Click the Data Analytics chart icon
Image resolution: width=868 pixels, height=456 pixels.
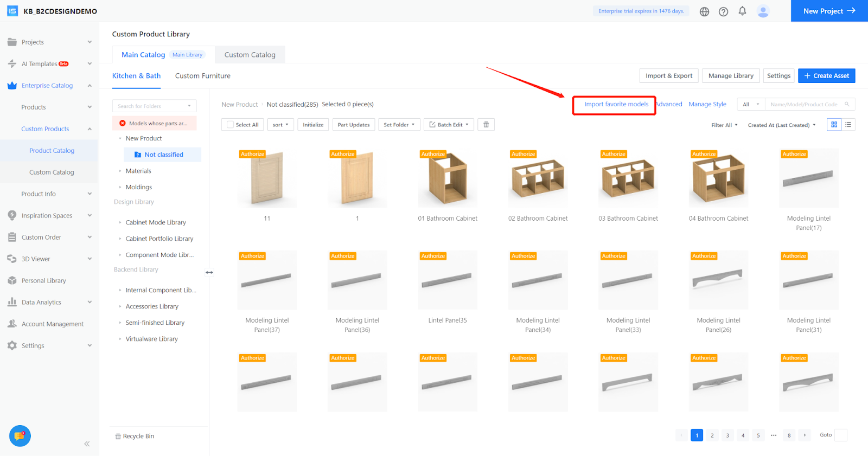12,302
